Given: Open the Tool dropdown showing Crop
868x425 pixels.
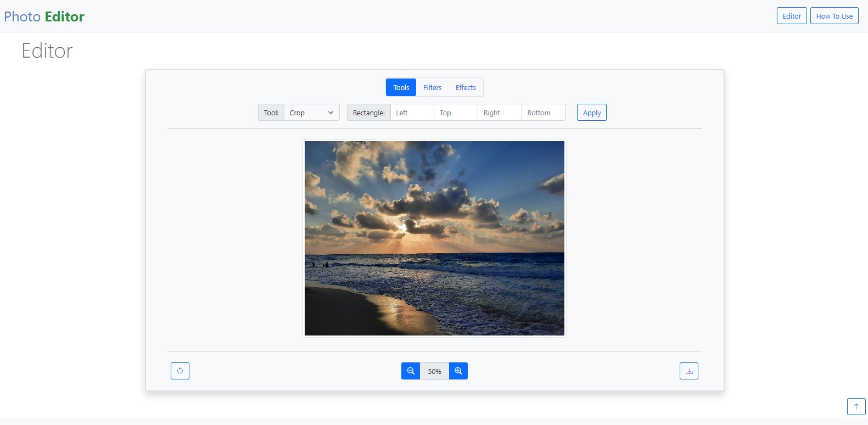Looking at the screenshot, I should pos(312,113).
